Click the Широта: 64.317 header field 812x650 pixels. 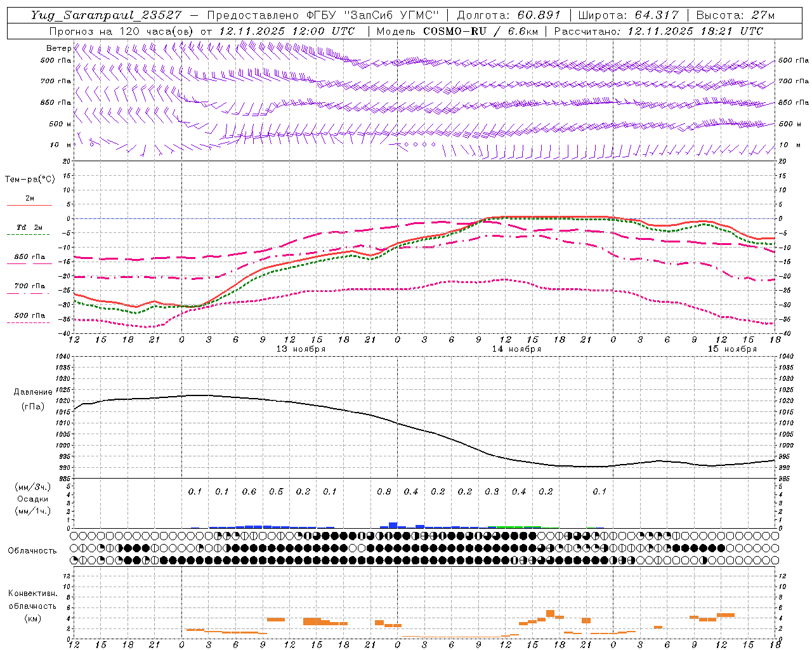point(628,15)
